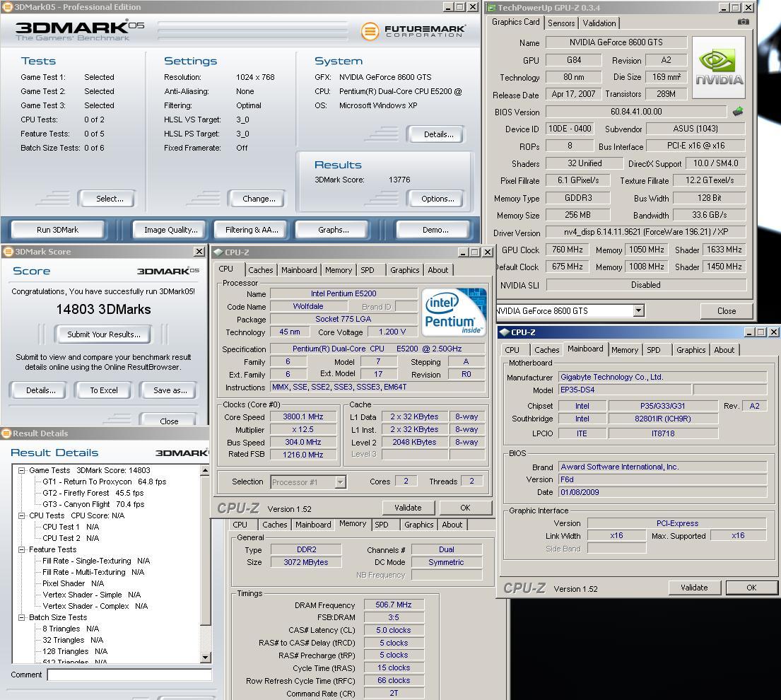Collapse the Batch Size Tests tree node
This screenshot has width=781, height=700.
click(21, 617)
